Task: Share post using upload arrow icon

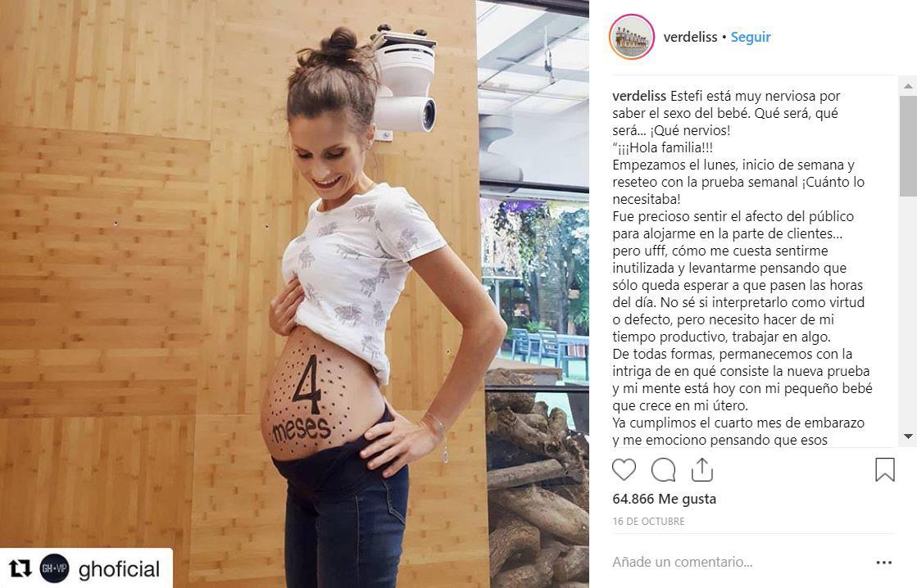Action: click(701, 469)
